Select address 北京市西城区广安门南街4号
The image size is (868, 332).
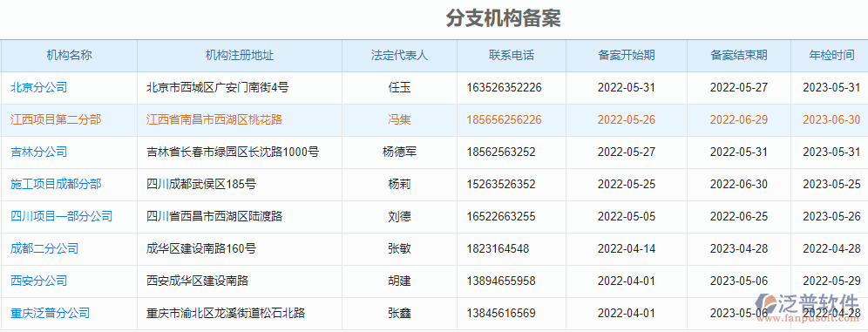click(218, 87)
